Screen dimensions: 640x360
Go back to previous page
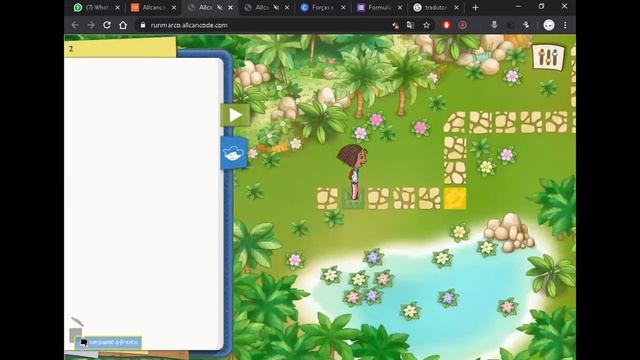click(75, 25)
